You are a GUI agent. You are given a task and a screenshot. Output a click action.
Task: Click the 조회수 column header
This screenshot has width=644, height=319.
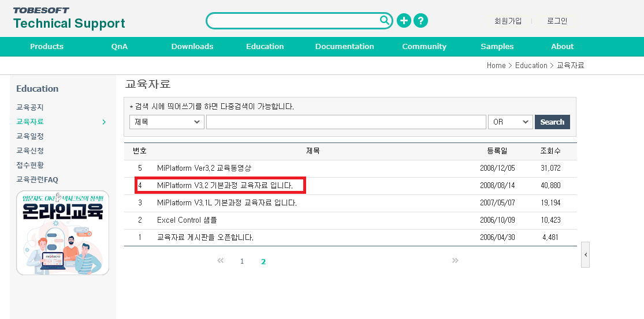[x=550, y=151]
